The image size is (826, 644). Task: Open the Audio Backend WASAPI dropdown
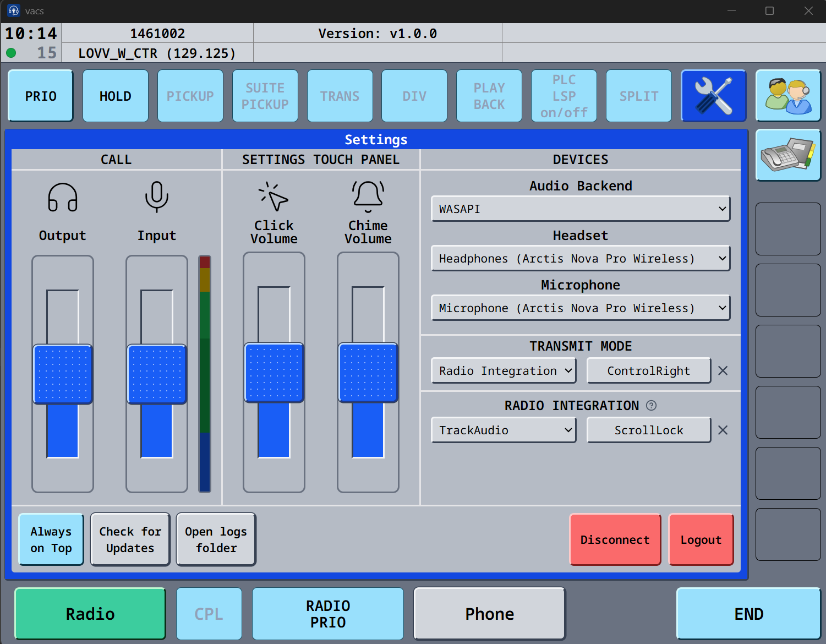click(x=581, y=209)
